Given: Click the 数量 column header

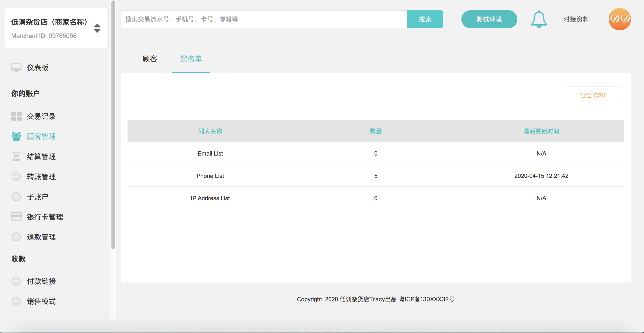Looking at the screenshot, I should click(x=376, y=131).
